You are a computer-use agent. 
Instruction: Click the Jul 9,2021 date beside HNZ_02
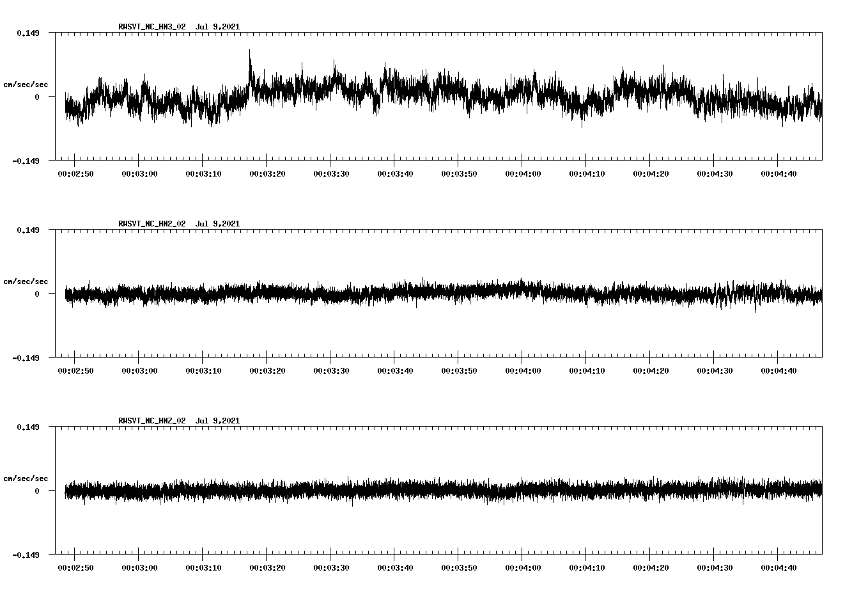(x=218, y=421)
